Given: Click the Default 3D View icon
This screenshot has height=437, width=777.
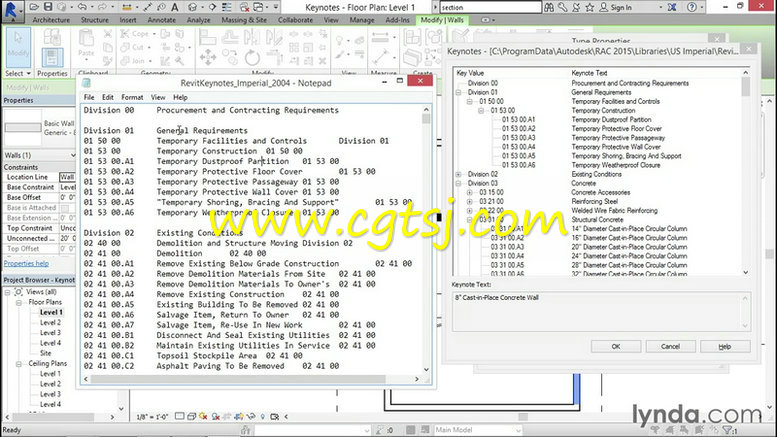Looking at the screenshot, I should [x=193, y=7].
